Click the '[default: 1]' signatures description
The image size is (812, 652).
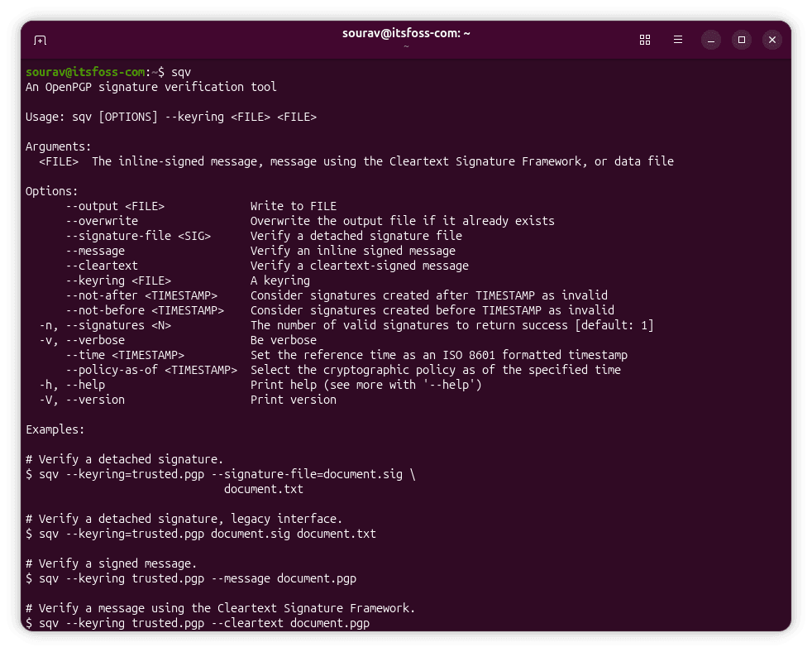point(452,325)
